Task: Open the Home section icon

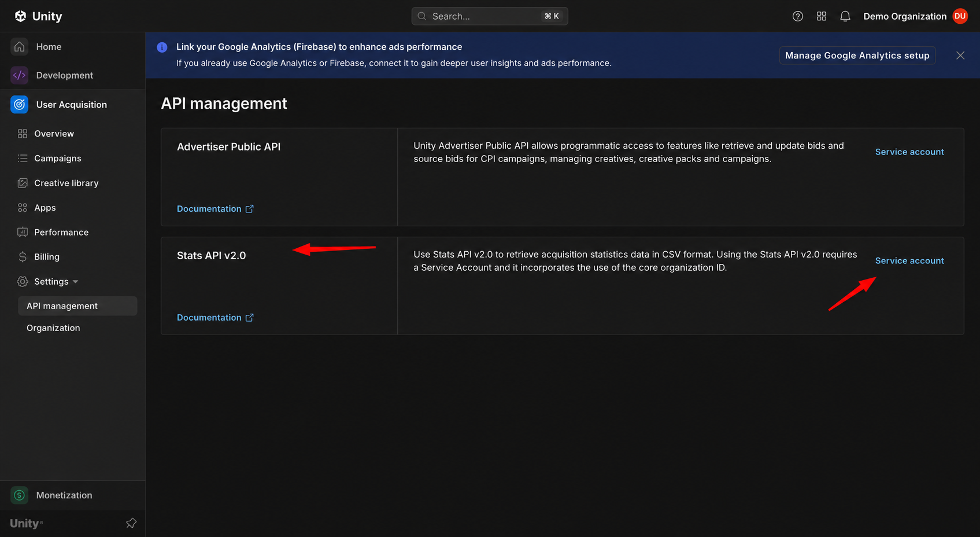Action: [x=20, y=47]
